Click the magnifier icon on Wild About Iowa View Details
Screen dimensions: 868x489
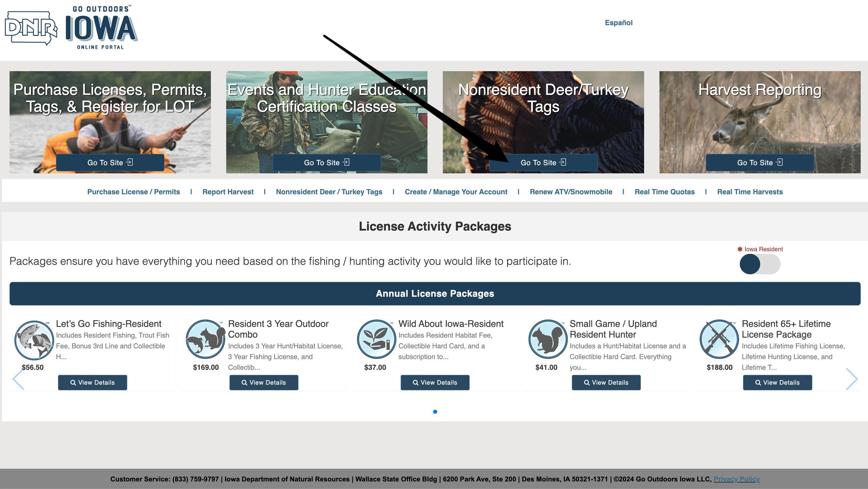[x=415, y=382]
